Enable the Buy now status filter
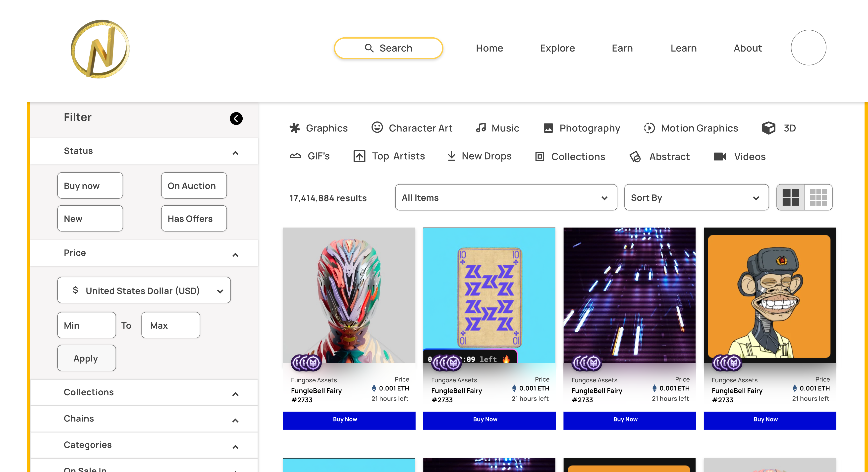 (90, 185)
